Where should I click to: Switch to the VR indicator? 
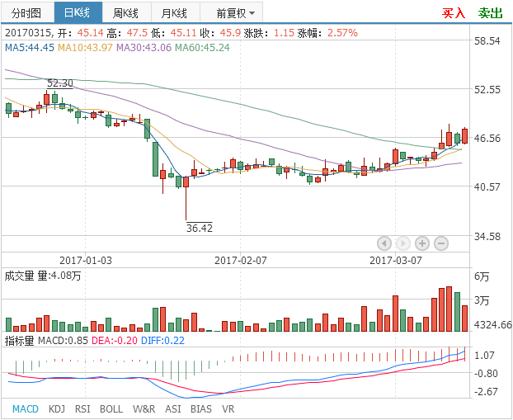pos(228,408)
